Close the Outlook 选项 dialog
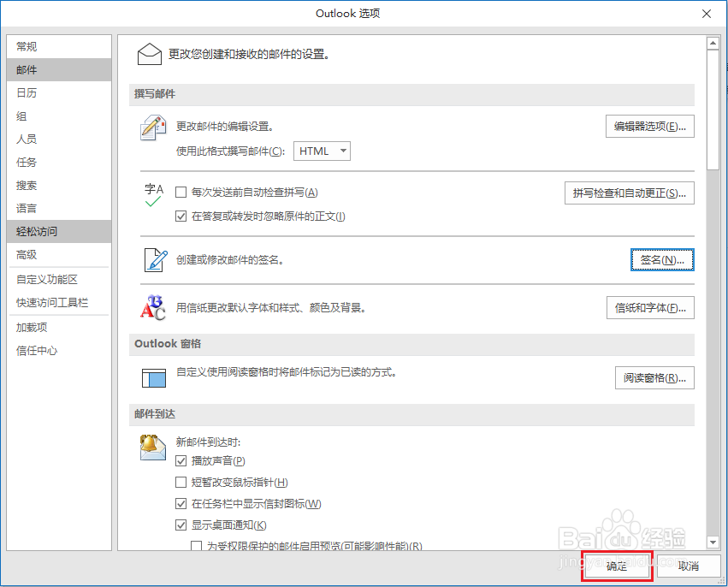The width and height of the screenshot is (728, 587). (707, 14)
